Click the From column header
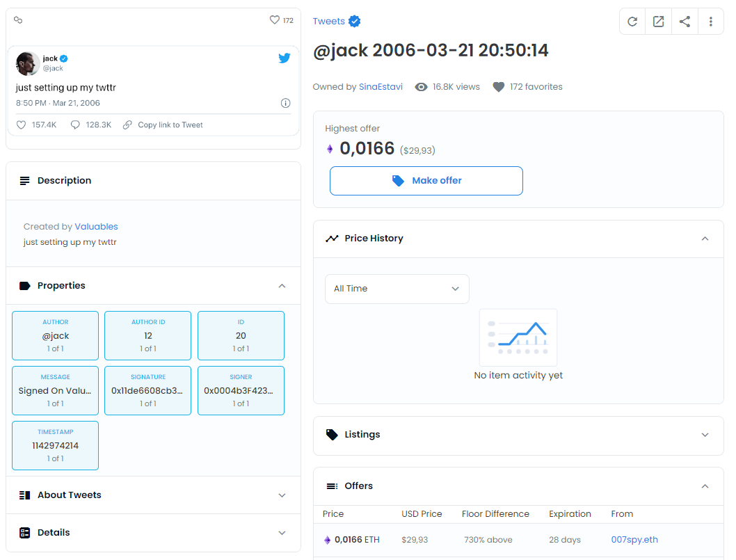 622,514
